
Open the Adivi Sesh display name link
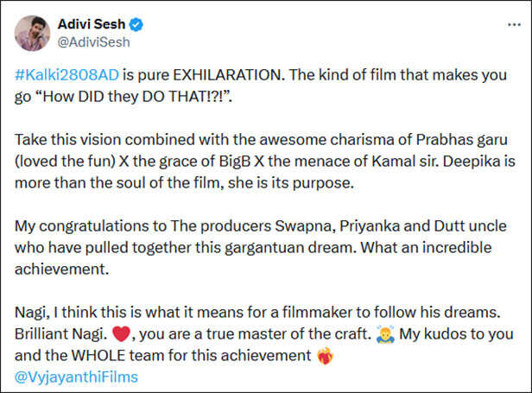coord(94,22)
